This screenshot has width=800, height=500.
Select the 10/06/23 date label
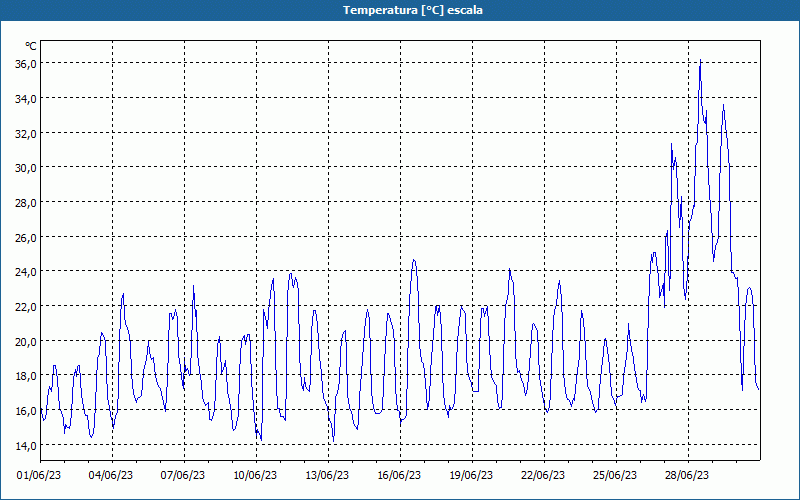(255, 475)
